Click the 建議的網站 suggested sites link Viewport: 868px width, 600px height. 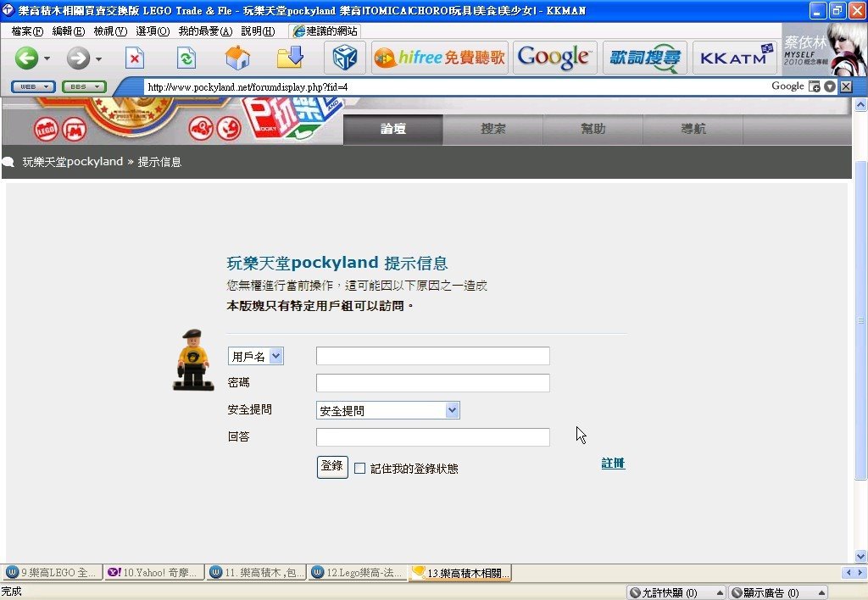click(x=325, y=31)
